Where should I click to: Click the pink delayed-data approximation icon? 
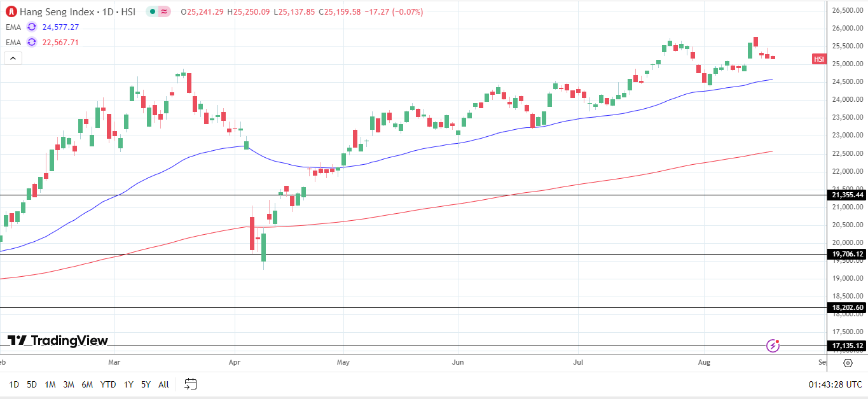[x=164, y=11]
